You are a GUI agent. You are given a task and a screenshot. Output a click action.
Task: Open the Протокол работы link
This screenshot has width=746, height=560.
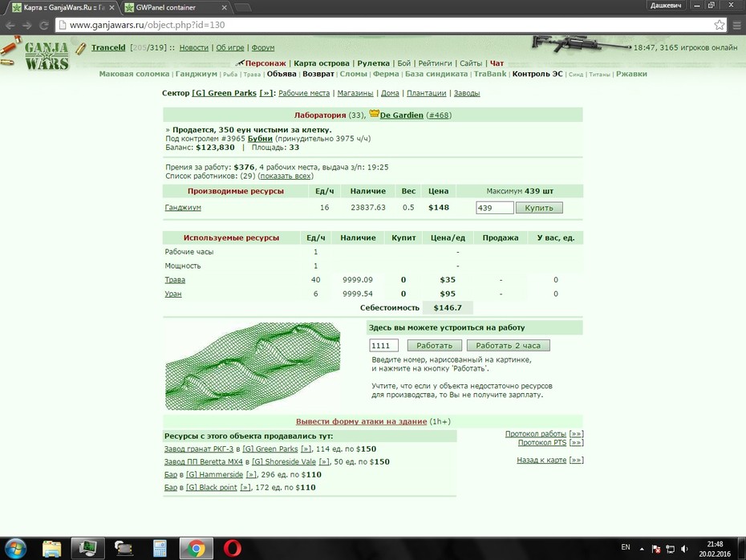coord(535,434)
